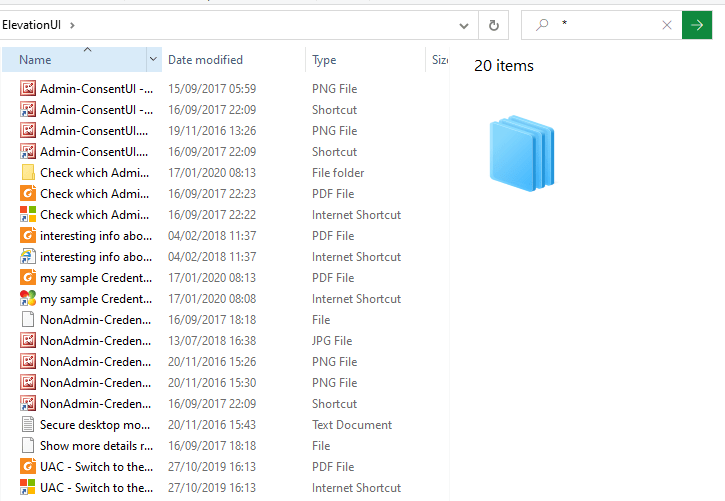The image size is (725, 501).
Task: Click the date 17/01/2020 08:08
Action: 212,299
